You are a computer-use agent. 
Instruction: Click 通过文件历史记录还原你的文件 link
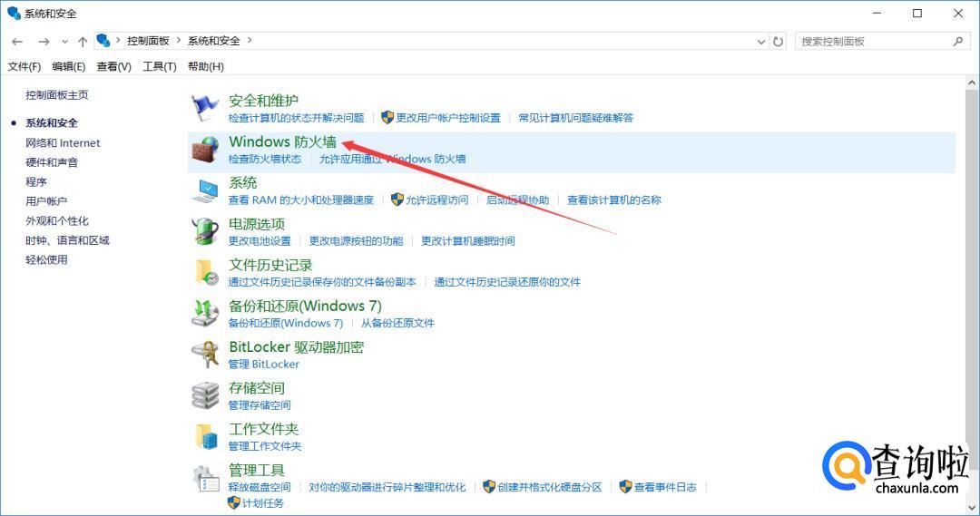pos(507,282)
